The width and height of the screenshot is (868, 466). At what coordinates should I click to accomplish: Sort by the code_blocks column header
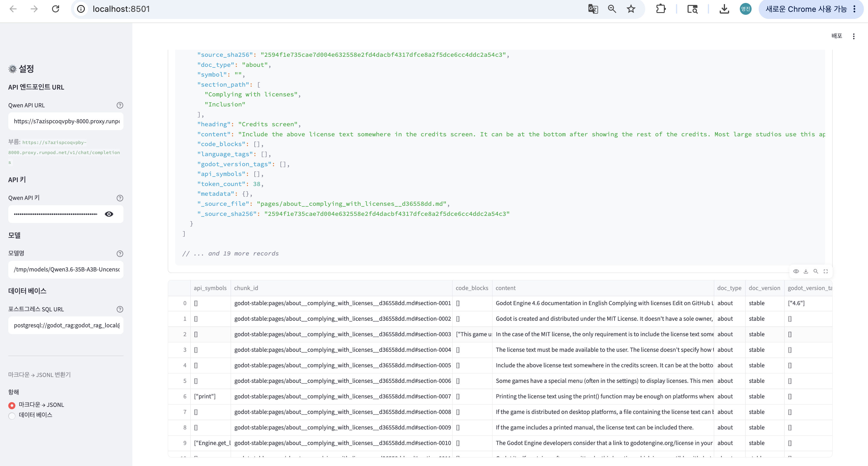coord(472,288)
